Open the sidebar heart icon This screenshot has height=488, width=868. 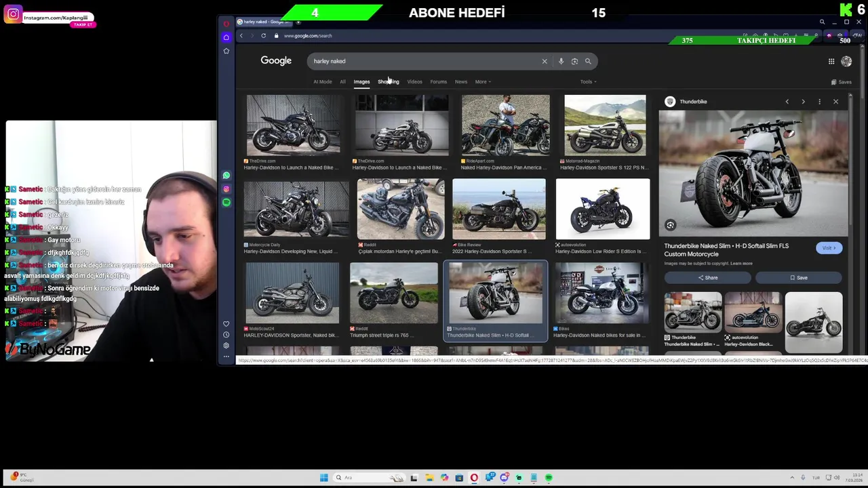[226, 323]
